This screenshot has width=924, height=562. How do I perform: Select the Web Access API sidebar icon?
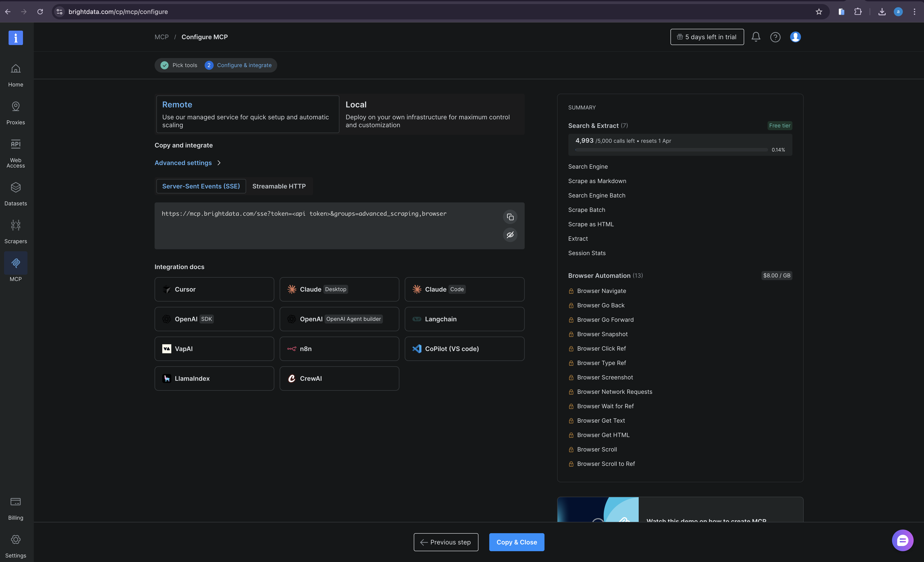15,149
